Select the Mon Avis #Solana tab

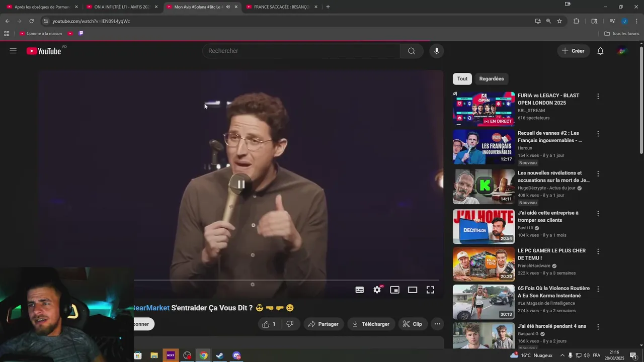(x=201, y=7)
